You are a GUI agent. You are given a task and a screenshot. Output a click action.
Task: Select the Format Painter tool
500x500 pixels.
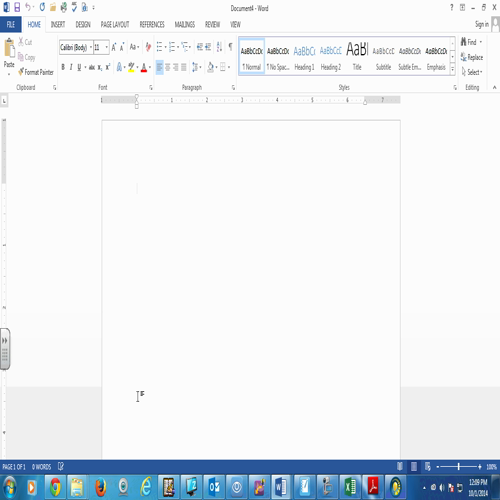pos(36,72)
